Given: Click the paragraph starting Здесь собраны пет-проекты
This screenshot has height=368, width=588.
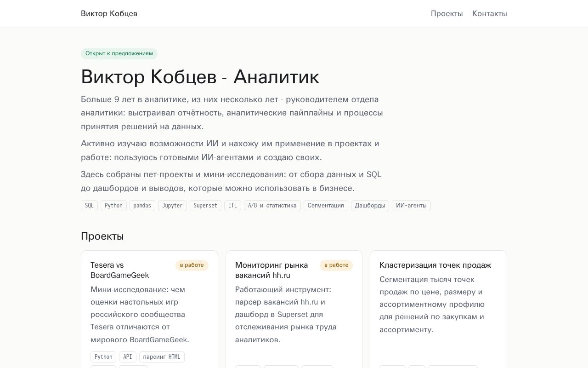Looking at the screenshot, I should pos(231,181).
